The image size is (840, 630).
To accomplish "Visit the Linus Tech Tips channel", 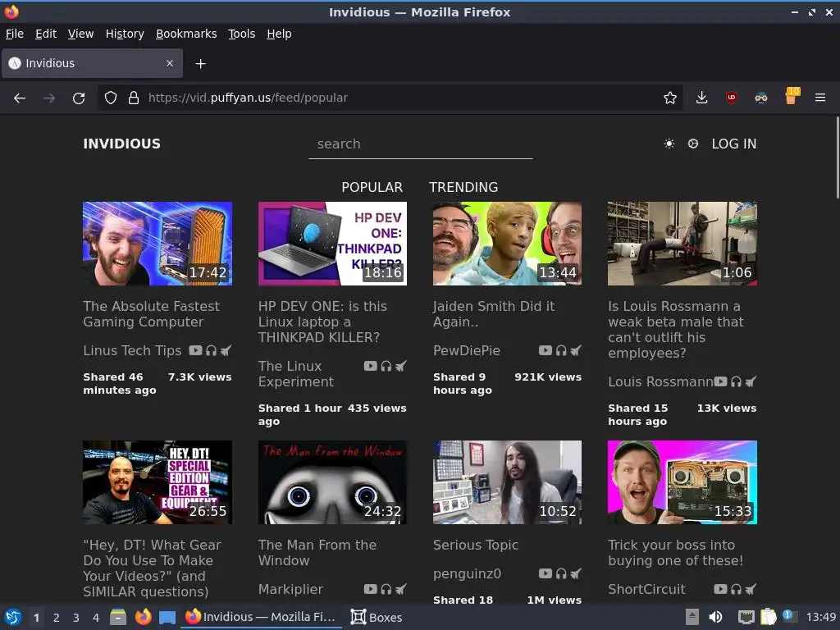I will [132, 350].
